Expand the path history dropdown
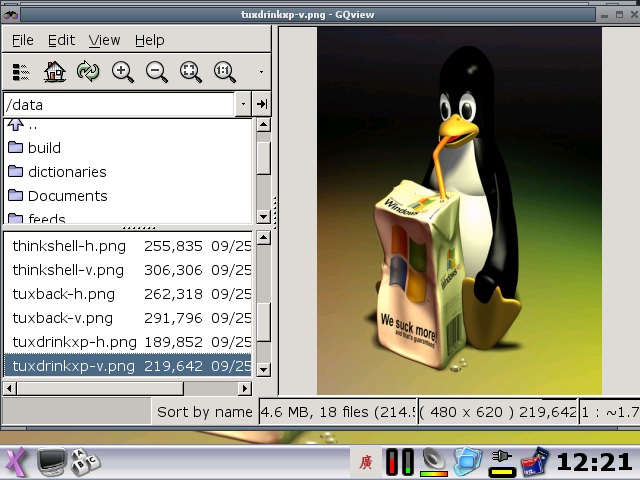This screenshot has height=480, width=640. tap(243, 104)
